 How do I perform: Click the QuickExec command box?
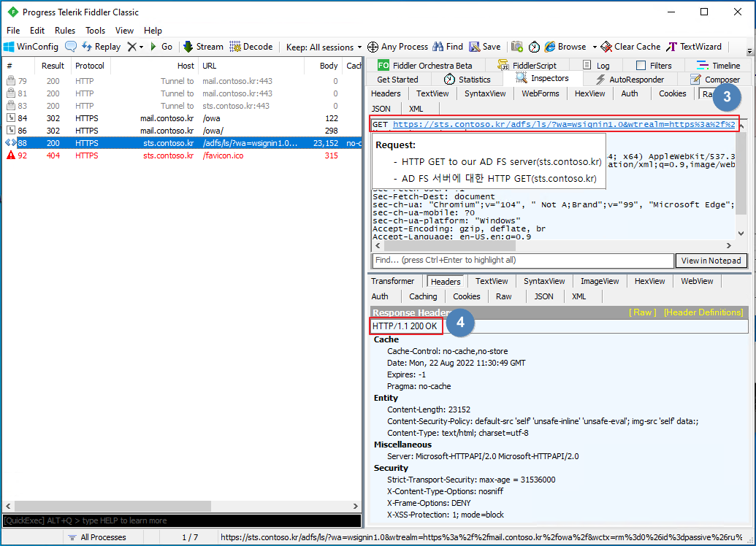click(x=182, y=520)
